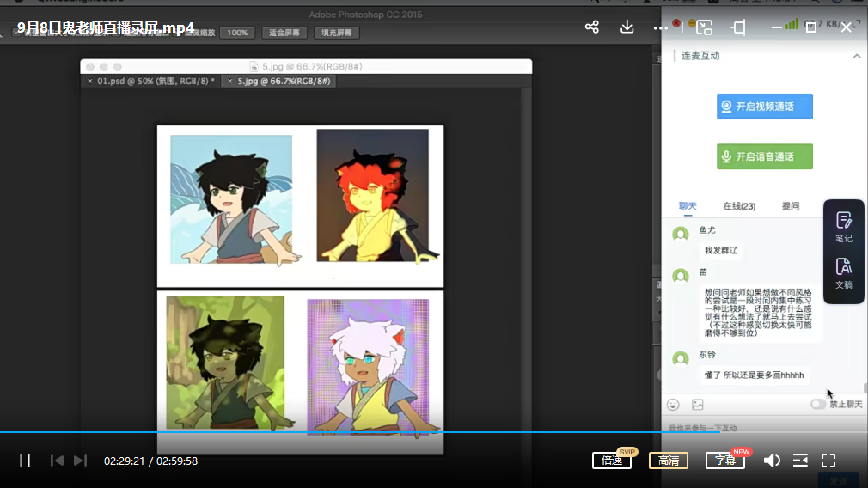Close the 01.psd tab
Viewport: 868px width, 488px height.
pyautogui.click(x=89, y=82)
